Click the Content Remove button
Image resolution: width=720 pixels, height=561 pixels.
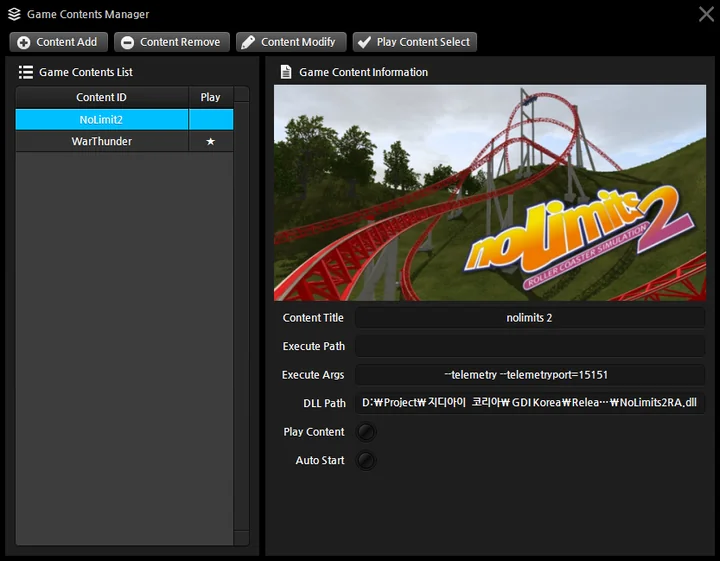coord(172,42)
